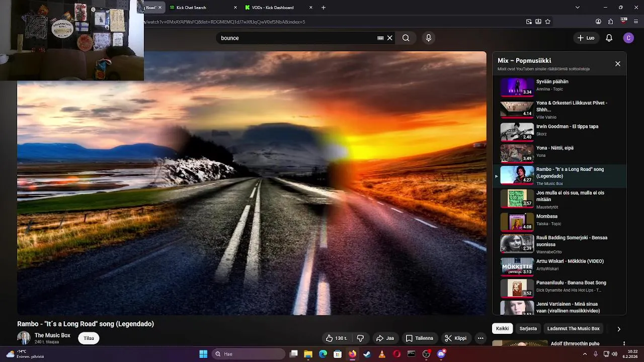
Task: Open the weather widget showing -14°C
Action: (25, 354)
